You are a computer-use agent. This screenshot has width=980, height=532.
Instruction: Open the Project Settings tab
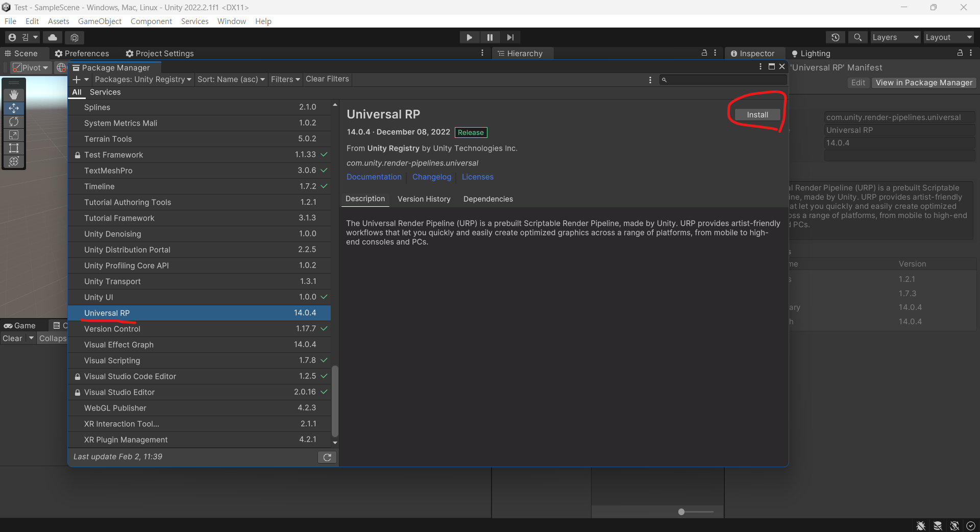coord(160,53)
